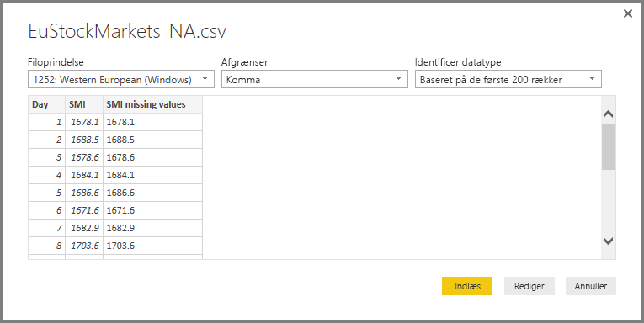
Task: Click Day cell with value 4
Action: point(46,175)
